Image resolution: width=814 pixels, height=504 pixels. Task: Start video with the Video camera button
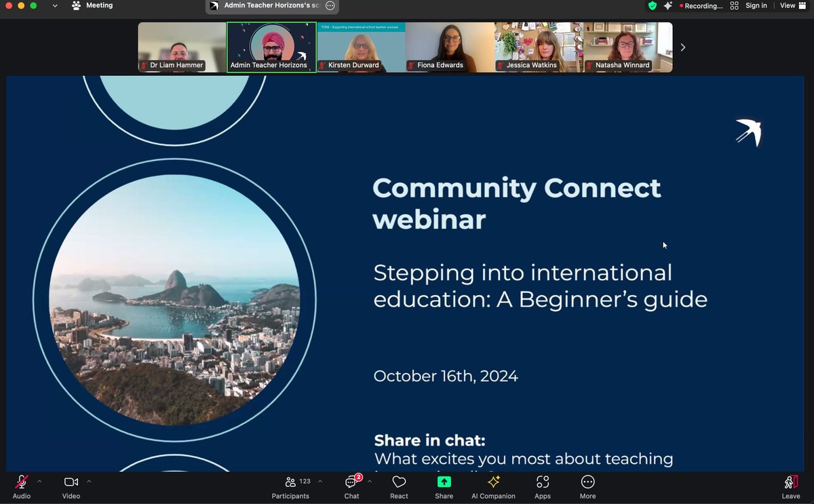(x=71, y=486)
